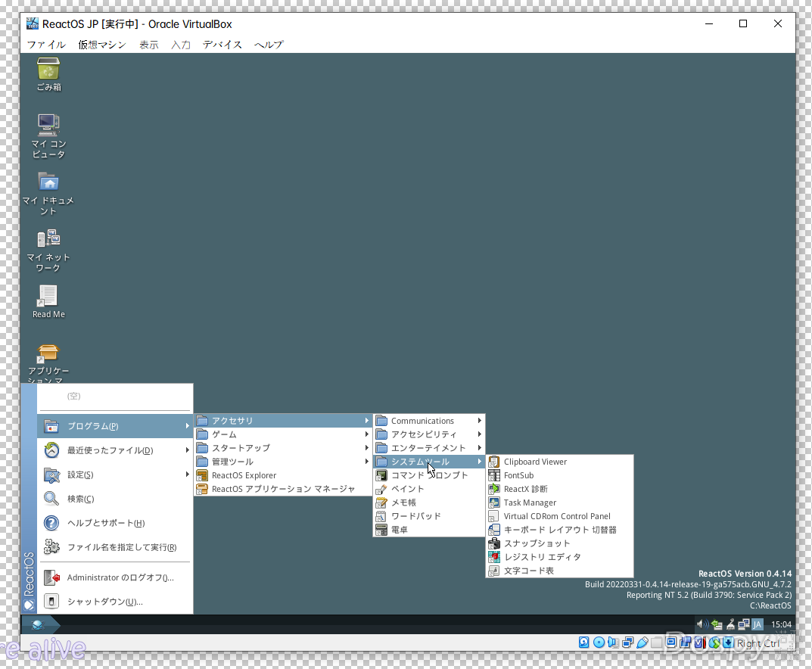The width and height of the screenshot is (812, 669).
Task: Open スナップショット tool
Action: click(559, 543)
